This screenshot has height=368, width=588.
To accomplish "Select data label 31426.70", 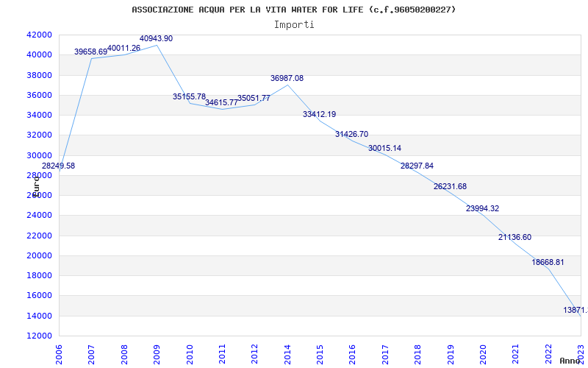I will (352, 135).
